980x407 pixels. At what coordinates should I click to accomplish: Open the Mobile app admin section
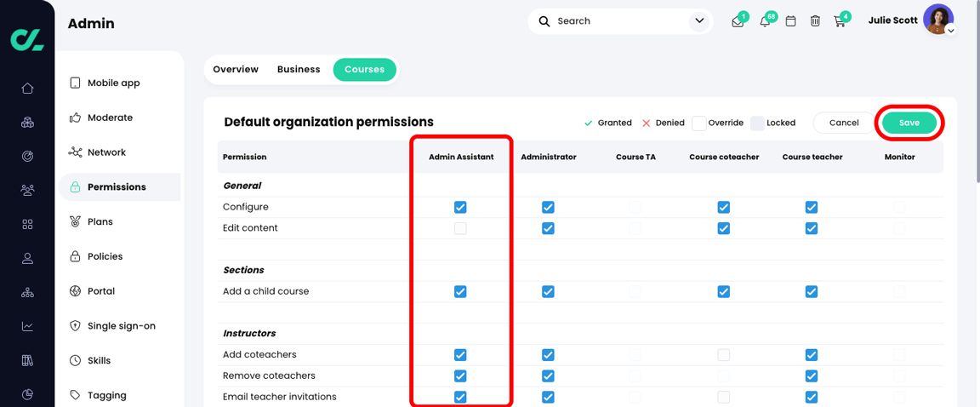tap(113, 83)
